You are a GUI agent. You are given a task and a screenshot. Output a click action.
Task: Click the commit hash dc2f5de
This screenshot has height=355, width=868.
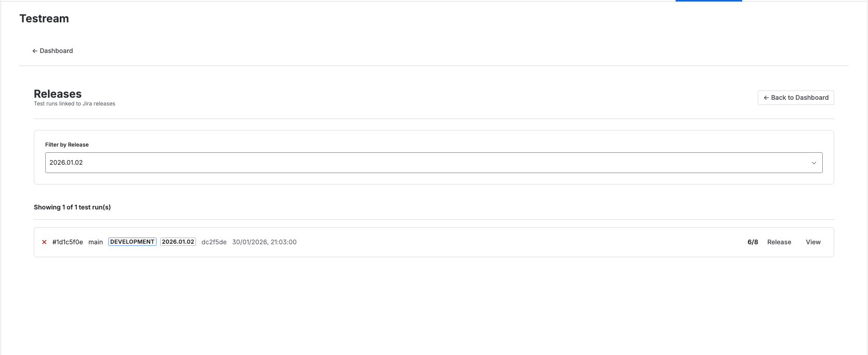[214, 242]
